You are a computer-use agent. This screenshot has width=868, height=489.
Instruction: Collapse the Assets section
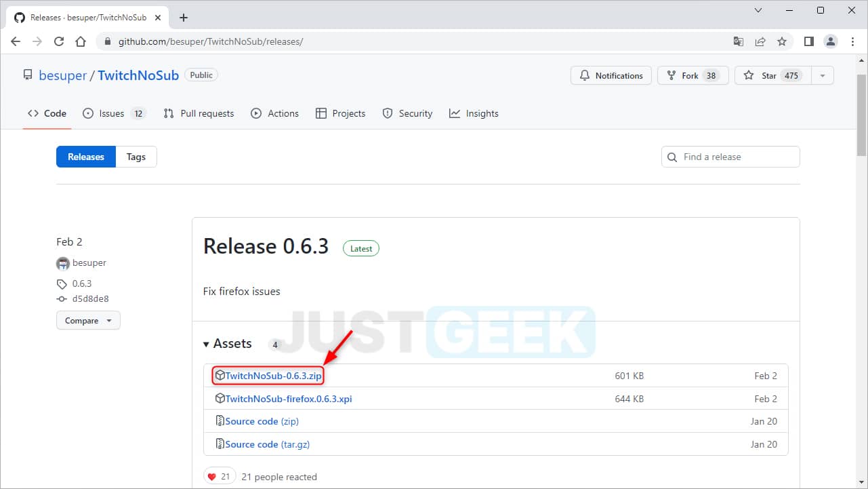click(226, 344)
